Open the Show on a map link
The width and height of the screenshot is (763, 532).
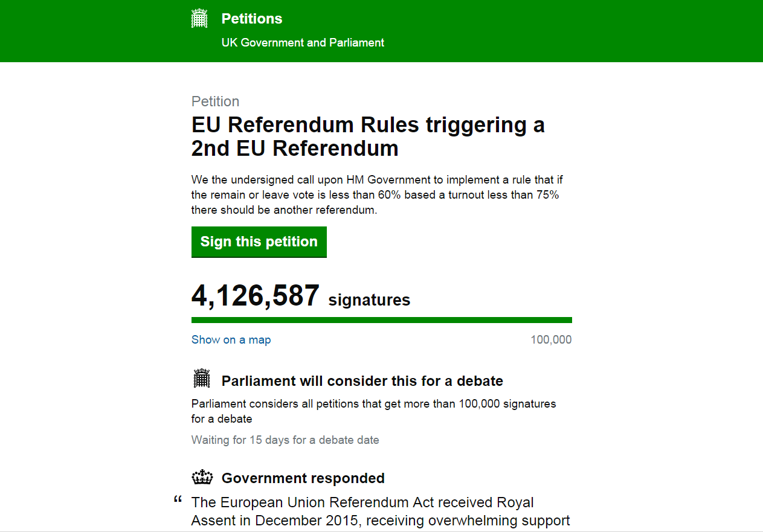point(231,340)
